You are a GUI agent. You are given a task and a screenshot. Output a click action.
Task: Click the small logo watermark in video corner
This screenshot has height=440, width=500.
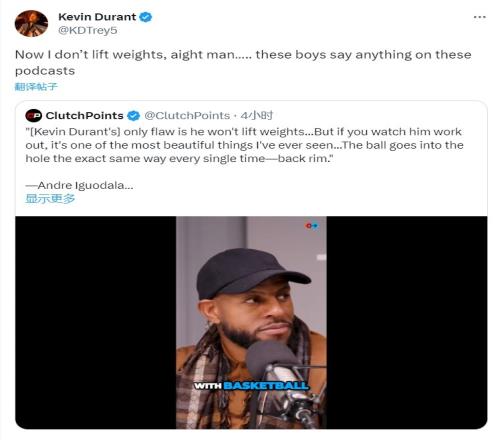coord(312,226)
